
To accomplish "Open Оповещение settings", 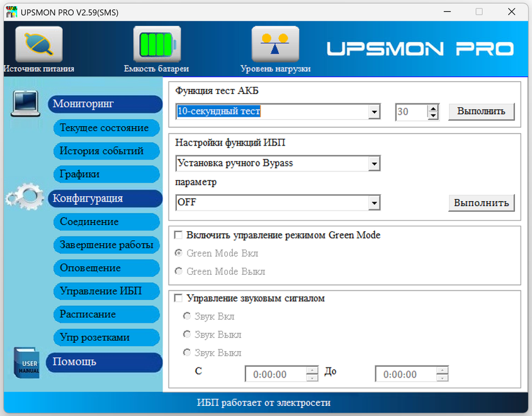I will [106, 268].
